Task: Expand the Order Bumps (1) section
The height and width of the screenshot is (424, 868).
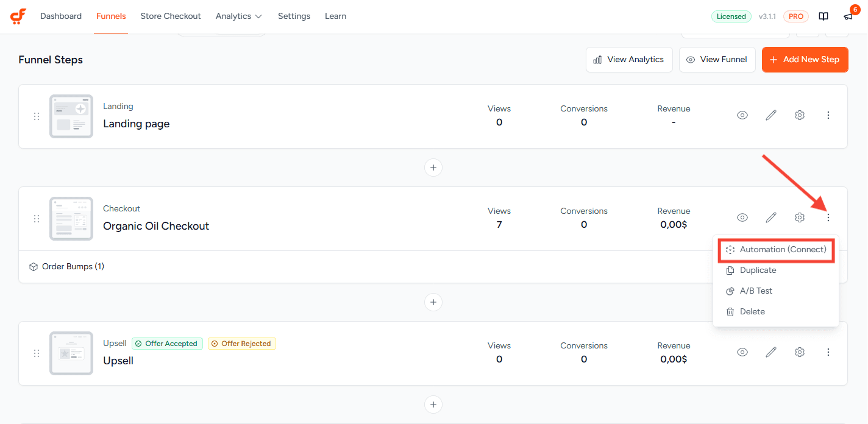Action: pyautogui.click(x=67, y=267)
